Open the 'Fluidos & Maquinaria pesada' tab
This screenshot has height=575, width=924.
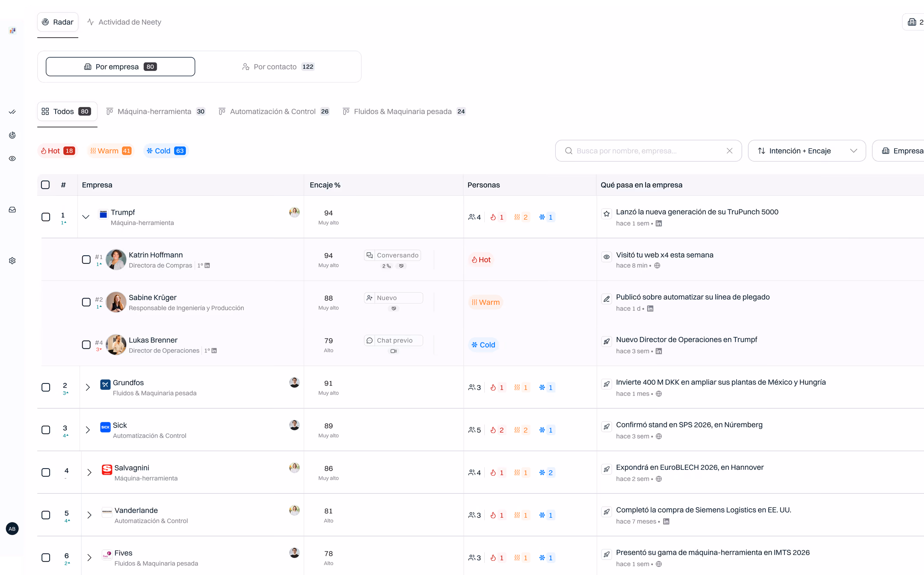pyautogui.click(x=404, y=112)
